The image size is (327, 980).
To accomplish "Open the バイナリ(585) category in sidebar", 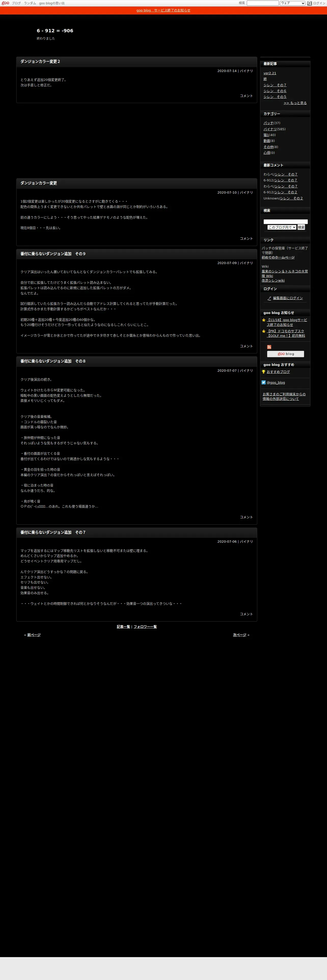I will click(x=270, y=129).
